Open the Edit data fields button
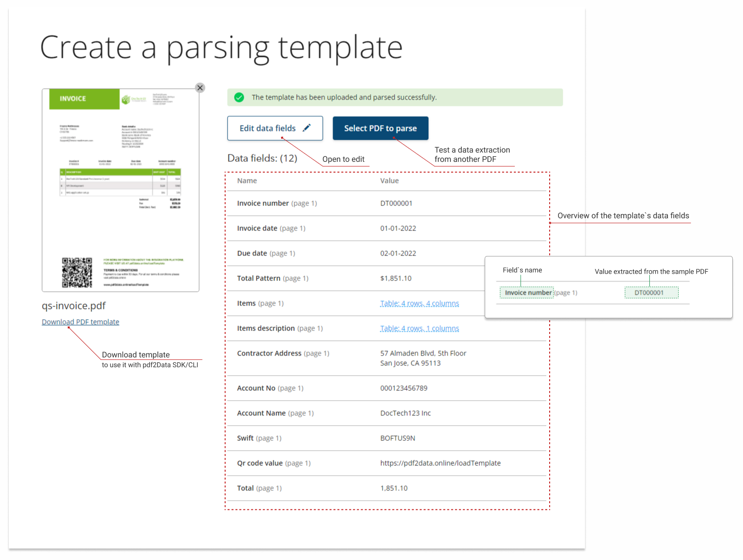This screenshot has width=743, height=560. click(274, 128)
